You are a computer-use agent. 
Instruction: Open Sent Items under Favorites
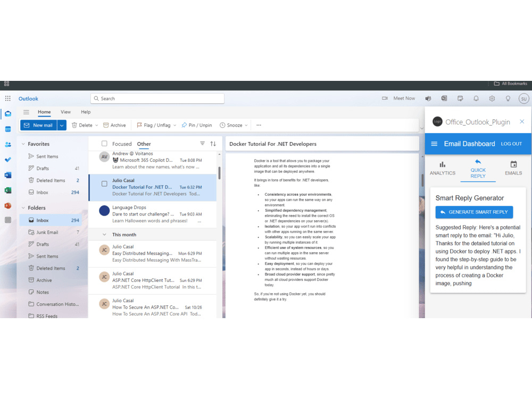pos(51,156)
